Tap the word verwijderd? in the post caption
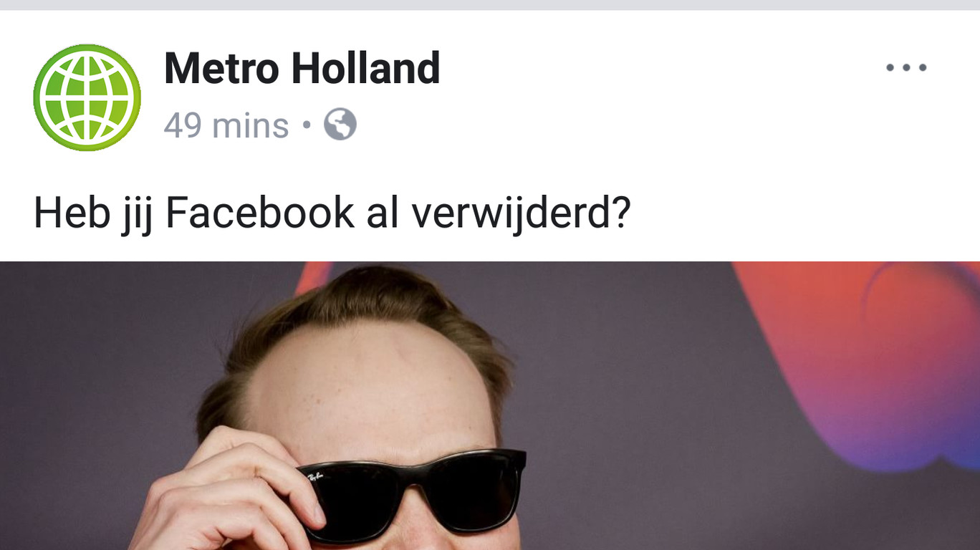Screen dimensions: 980x550 point(521,213)
